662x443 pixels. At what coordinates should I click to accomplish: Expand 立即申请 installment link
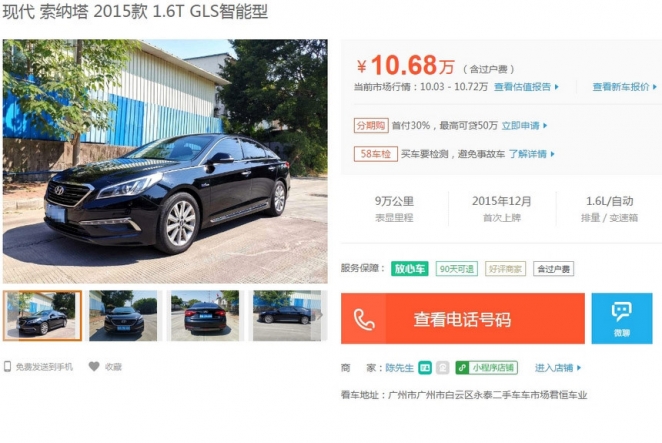point(524,125)
